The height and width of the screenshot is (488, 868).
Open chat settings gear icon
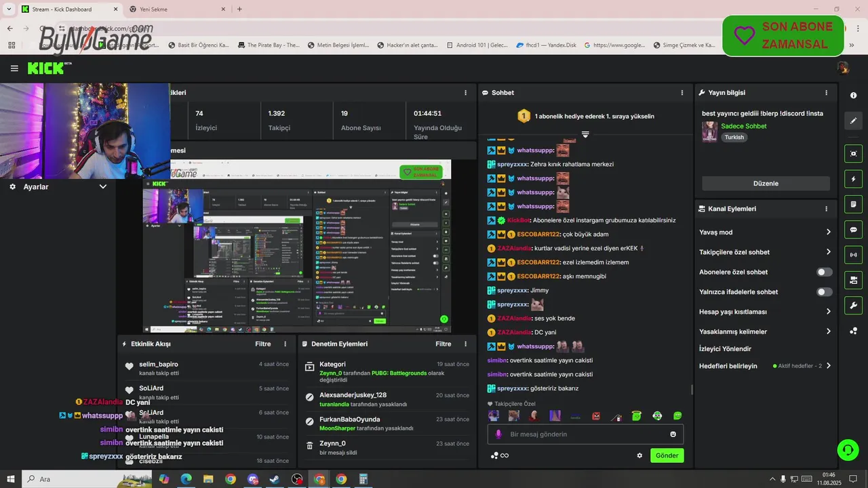639,455
